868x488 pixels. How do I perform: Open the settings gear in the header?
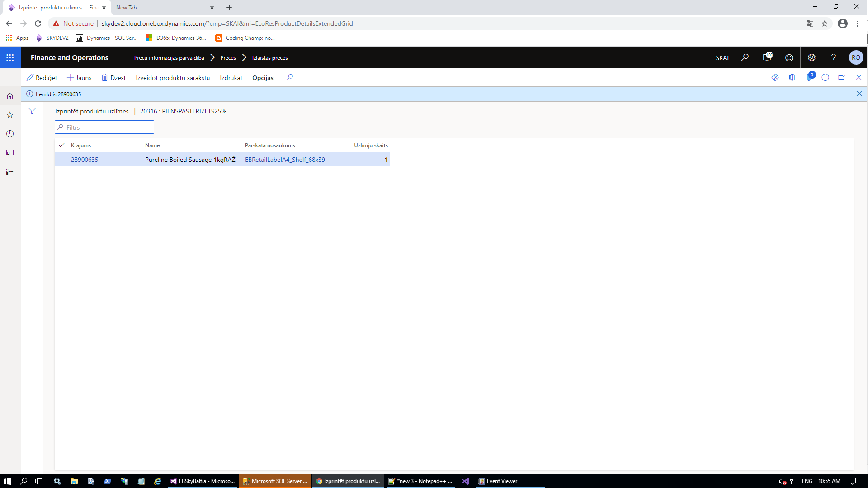(x=811, y=57)
